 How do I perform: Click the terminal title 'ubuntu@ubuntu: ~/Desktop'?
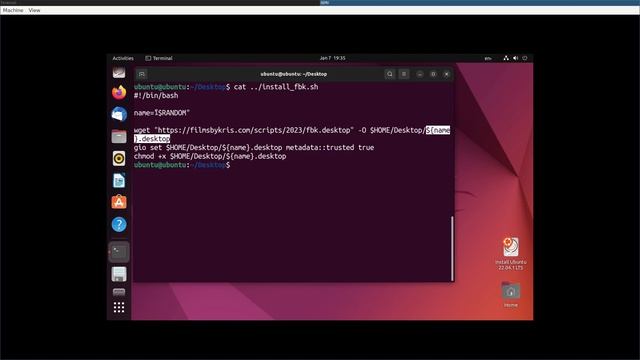click(x=293, y=74)
